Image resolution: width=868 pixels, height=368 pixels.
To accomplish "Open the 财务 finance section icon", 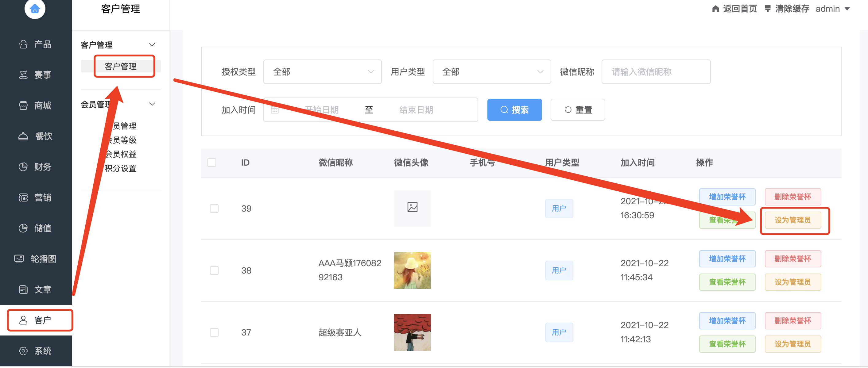I will pyautogui.click(x=23, y=167).
